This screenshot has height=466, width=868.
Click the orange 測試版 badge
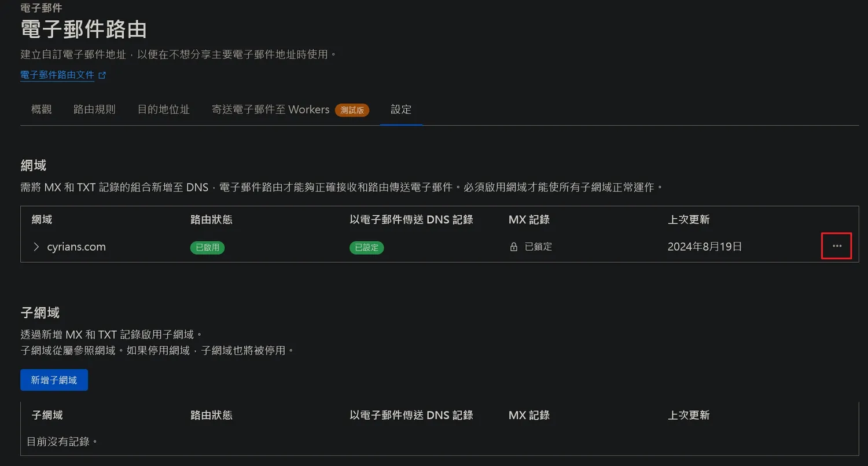tap(352, 110)
